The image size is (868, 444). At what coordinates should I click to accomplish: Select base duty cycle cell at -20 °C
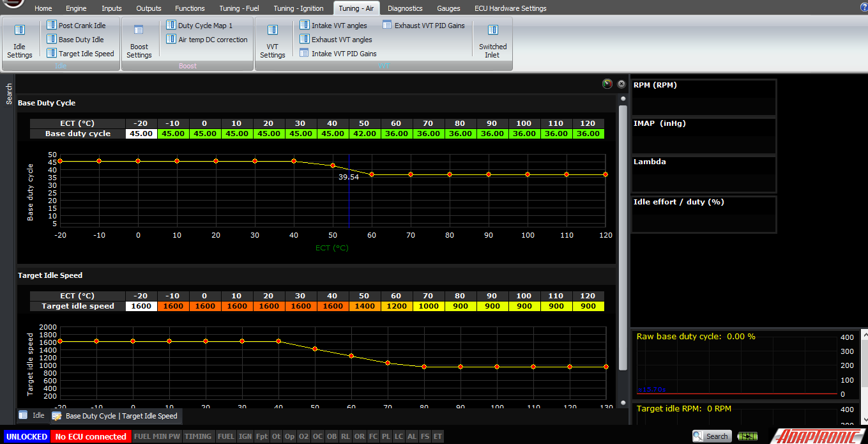coord(141,134)
